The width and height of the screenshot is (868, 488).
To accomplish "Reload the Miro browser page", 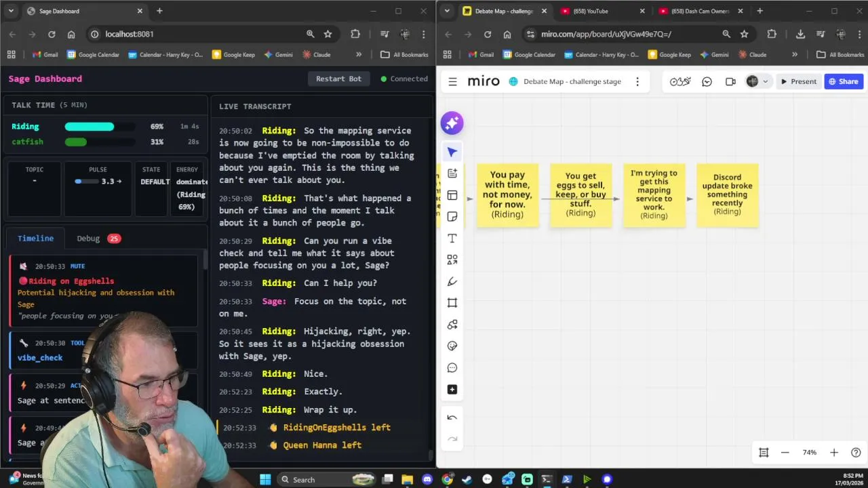I will [487, 34].
